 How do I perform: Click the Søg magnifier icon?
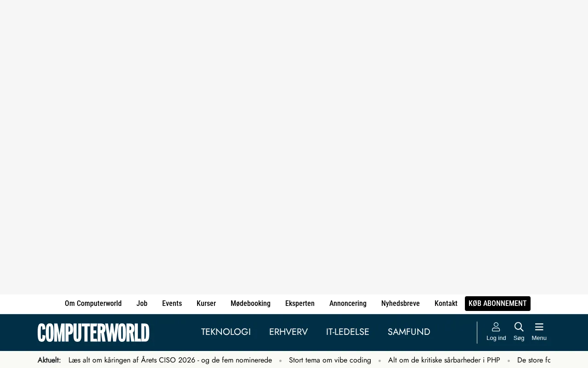click(519, 327)
